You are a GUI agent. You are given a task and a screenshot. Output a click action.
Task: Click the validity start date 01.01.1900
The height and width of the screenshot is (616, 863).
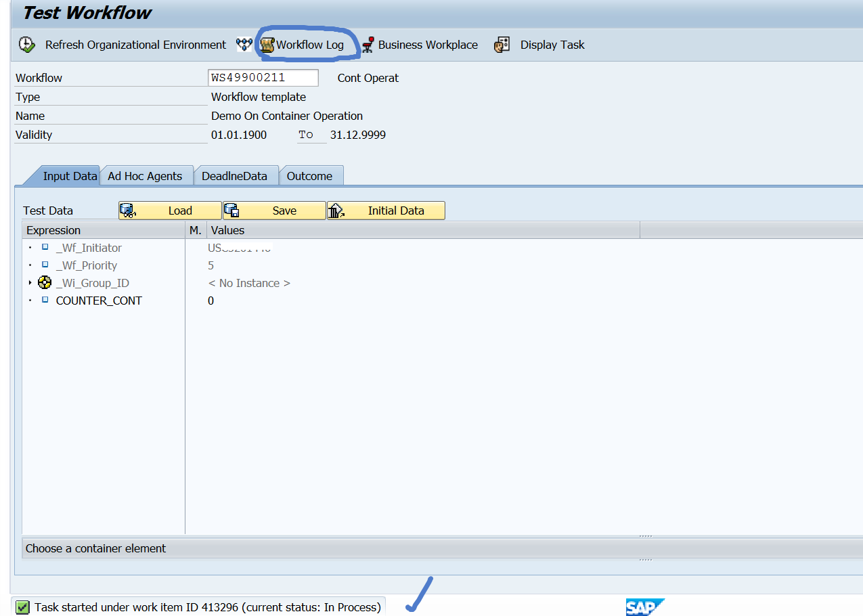pos(239,135)
